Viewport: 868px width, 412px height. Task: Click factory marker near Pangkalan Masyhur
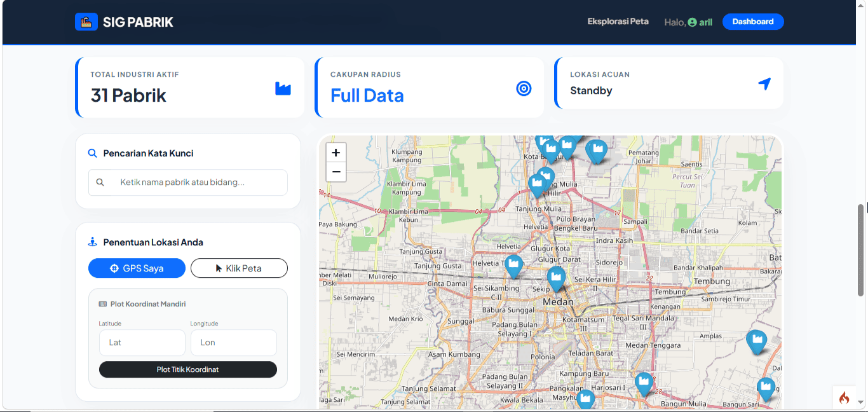(585, 399)
